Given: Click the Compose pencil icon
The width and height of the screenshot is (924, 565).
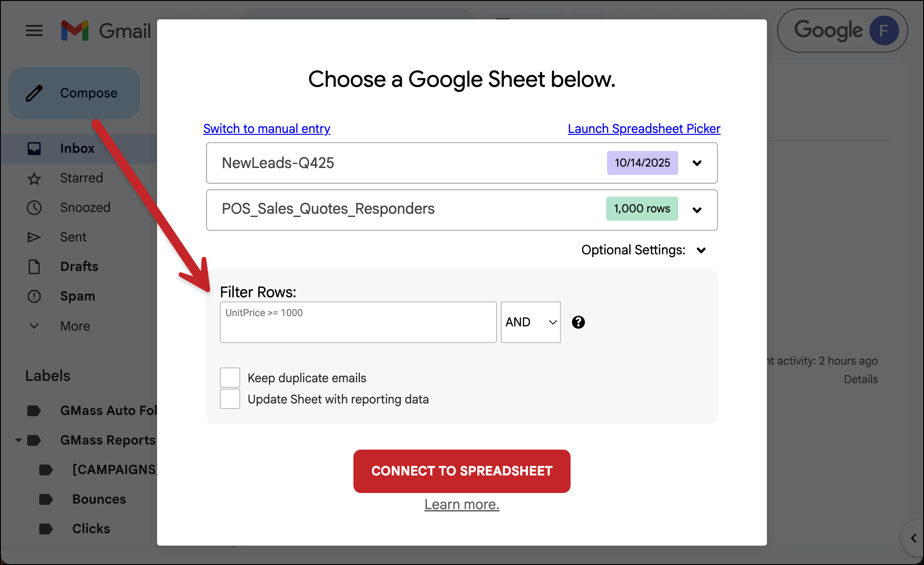Looking at the screenshot, I should 35,93.
